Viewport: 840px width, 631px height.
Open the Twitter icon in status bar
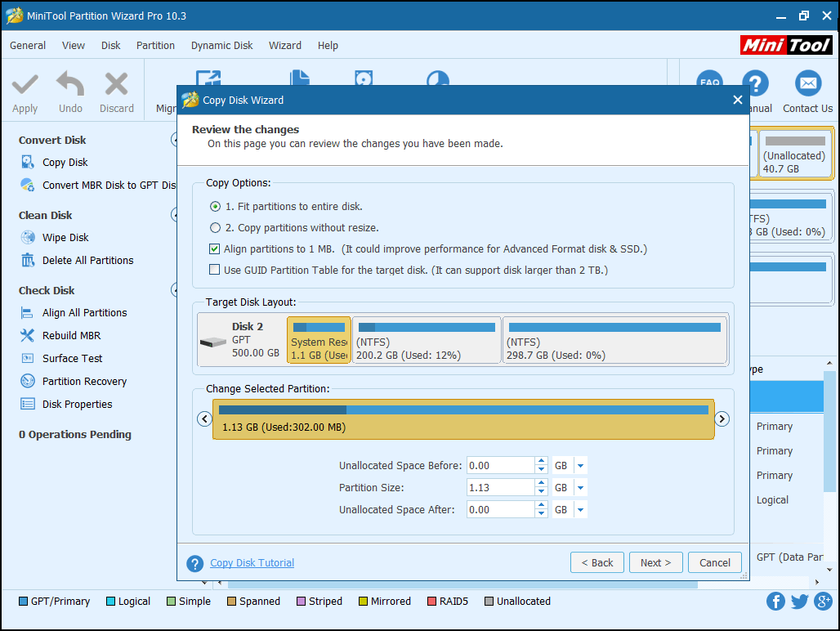799,601
